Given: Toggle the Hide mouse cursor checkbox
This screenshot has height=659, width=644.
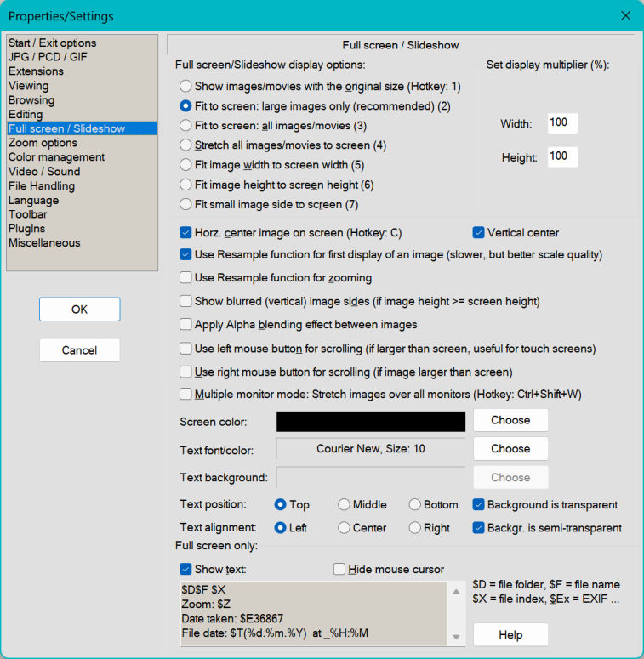Looking at the screenshot, I should (340, 570).
